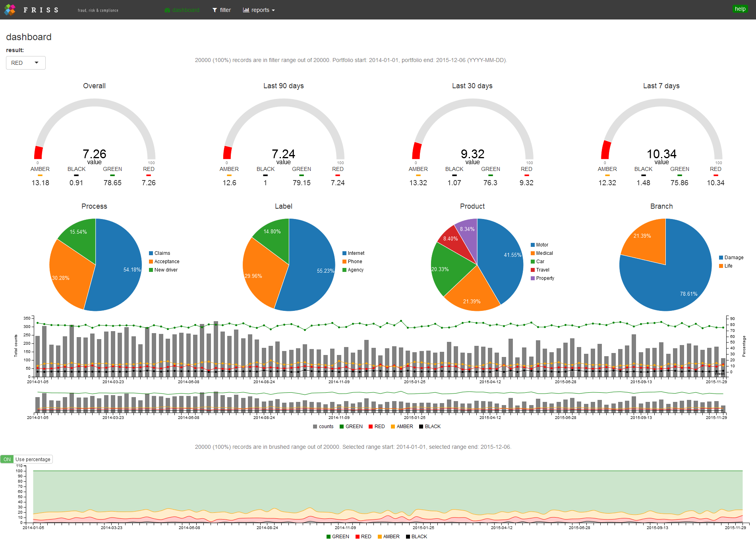The width and height of the screenshot is (756, 545).
Task: Toggle GREEN series in the bottom area chart legend
Action: (328, 536)
